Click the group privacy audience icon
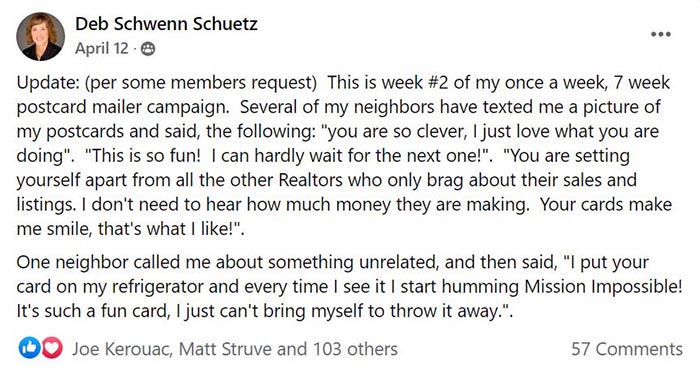The height and width of the screenshot is (374, 700). click(x=148, y=49)
